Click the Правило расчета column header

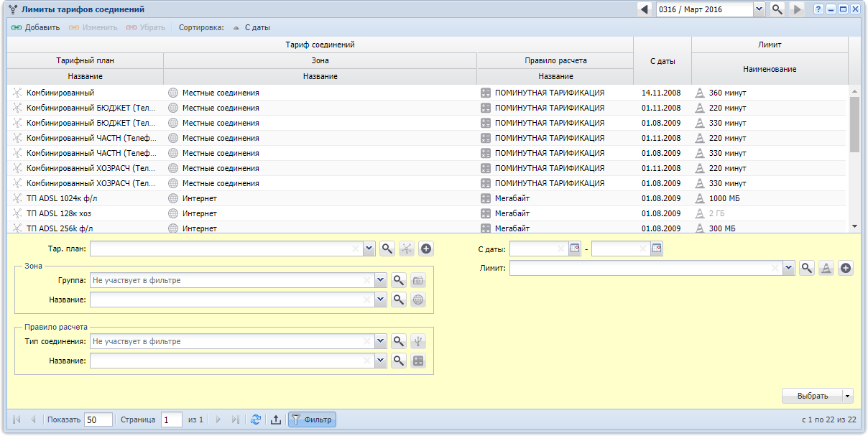[x=555, y=60]
